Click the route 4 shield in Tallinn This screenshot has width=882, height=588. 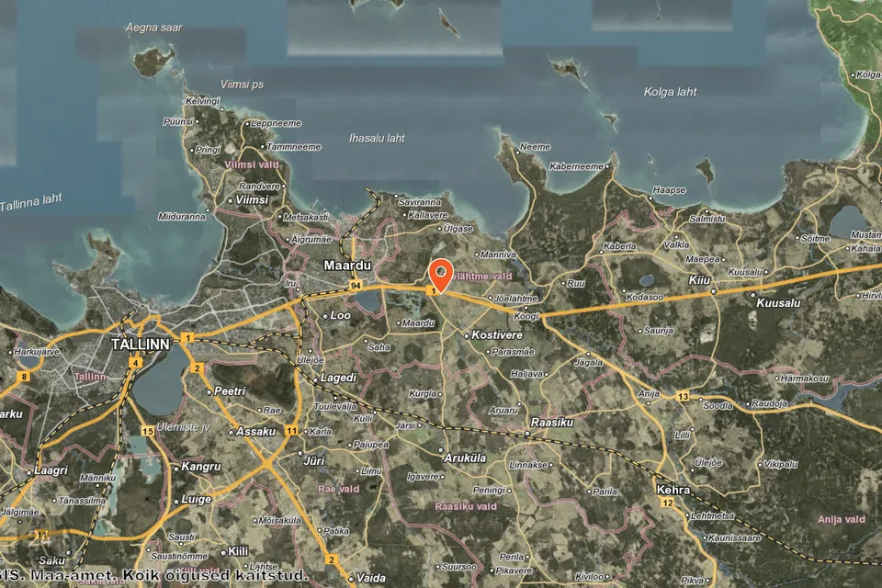pos(135,363)
